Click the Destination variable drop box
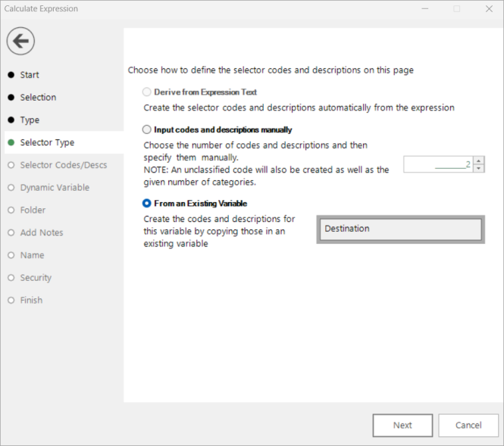Viewport: 504px width, 446px height. pyautogui.click(x=400, y=229)
